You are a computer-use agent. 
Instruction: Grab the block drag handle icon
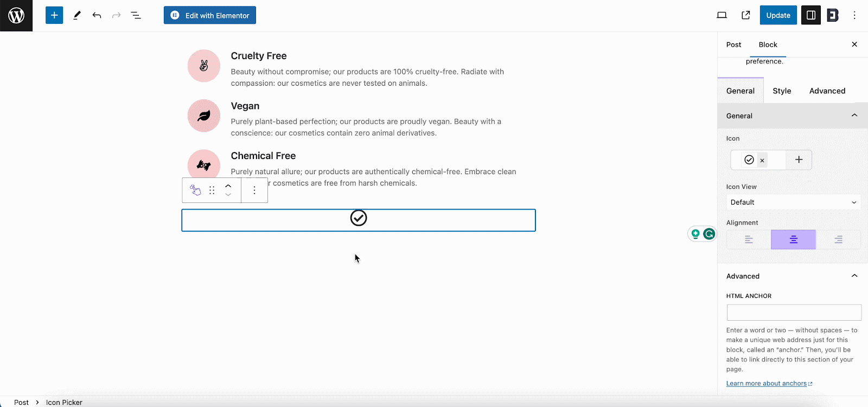(212, 190)
